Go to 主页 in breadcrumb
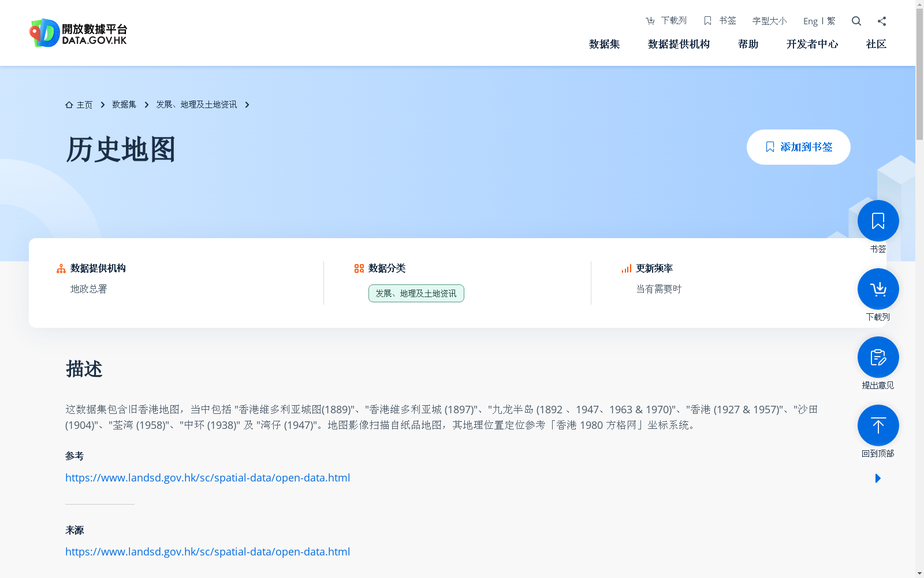The height and width of the screenshot is (578, 924). (84, 105)
